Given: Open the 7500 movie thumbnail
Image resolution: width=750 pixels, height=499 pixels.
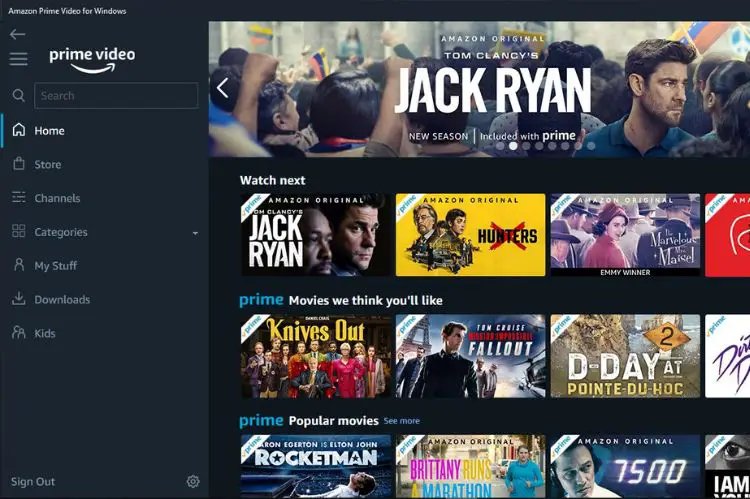Looking at the screenshot, I should click(x=625, y=466).
